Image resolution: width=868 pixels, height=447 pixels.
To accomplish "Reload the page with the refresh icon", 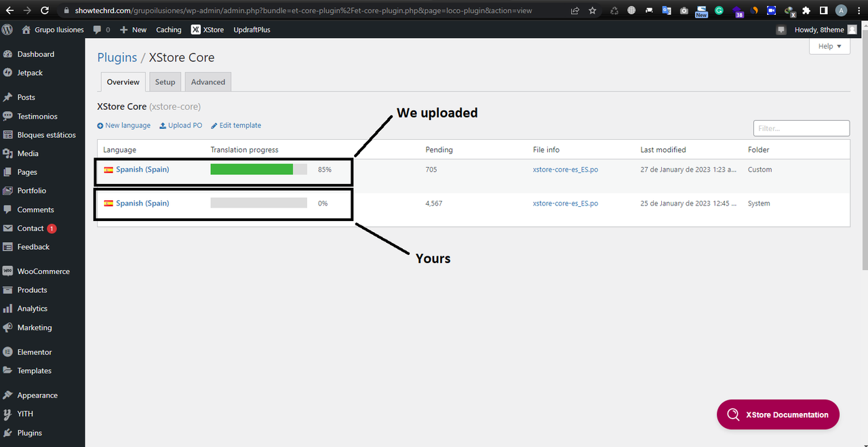I will (x=45, y=10).
